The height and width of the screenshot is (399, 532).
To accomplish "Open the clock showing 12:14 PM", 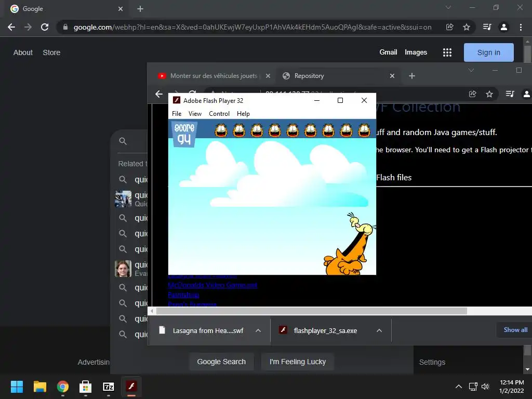I will coord(512,387).
